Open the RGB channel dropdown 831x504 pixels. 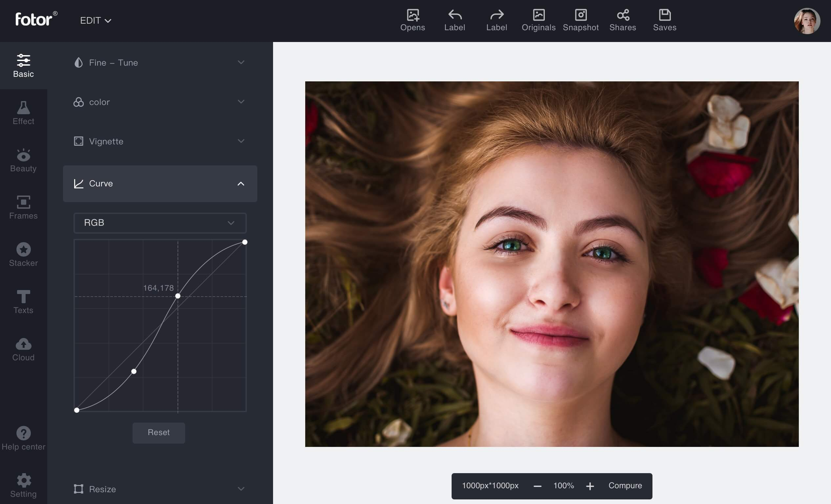(160, 223)
